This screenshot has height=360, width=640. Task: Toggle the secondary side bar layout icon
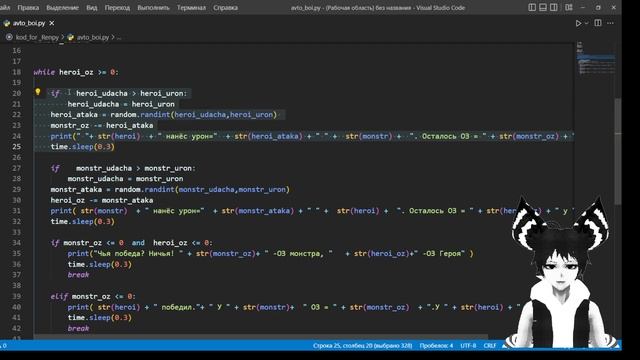(554, 7)
